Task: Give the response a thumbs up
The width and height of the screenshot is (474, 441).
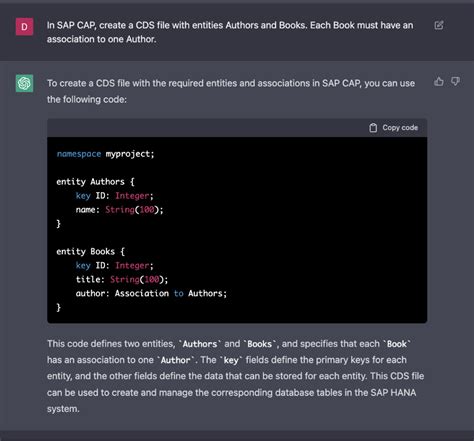Action: pyautogui.click(x=439, y=81)
